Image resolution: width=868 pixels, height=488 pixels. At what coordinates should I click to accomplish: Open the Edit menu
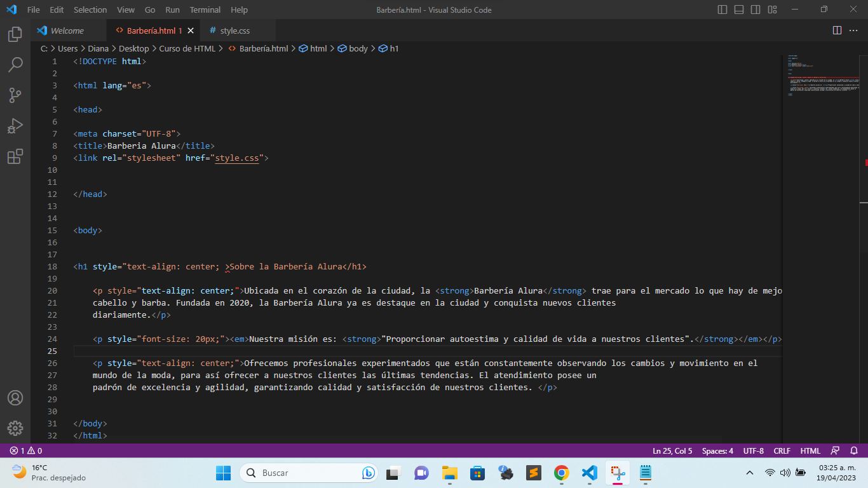click(x=57, y=10)
